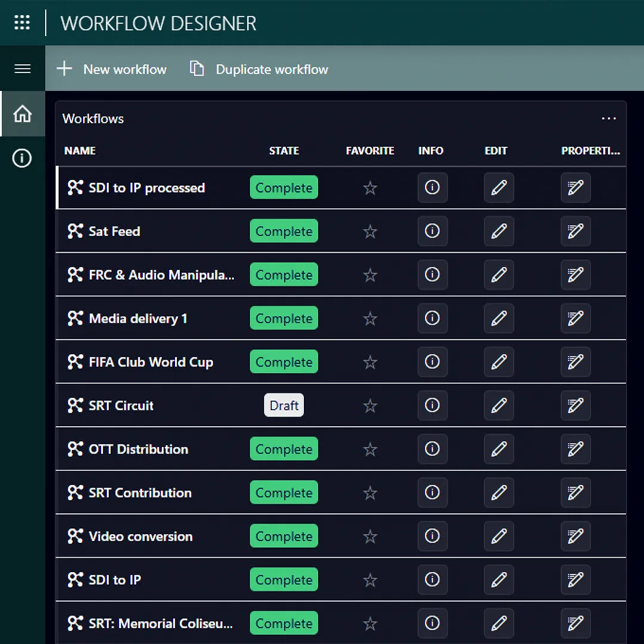Favorite the SRT Circuit workflow
Viewport: 644px width, 644px height.
[x=370, y=406]
